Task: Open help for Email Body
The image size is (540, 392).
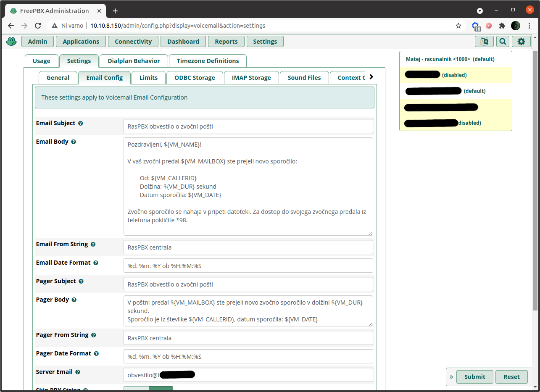Action: (x=74, y=142)
